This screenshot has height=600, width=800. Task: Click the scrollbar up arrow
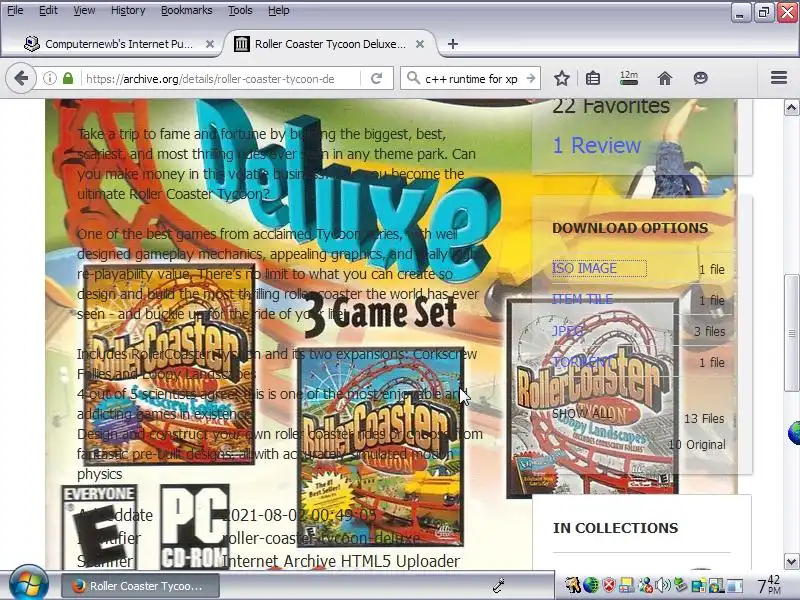pyautogui.click(x=791, y=108)
